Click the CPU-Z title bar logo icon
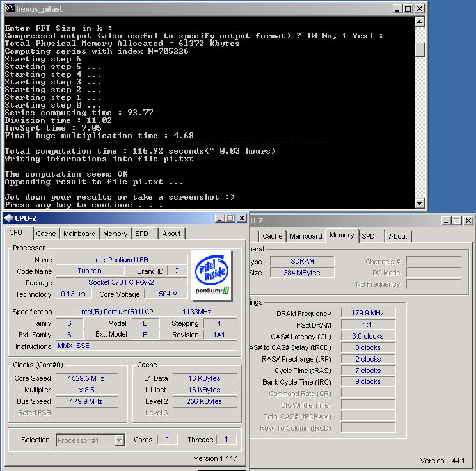Image resolution: width=476 pixels, height=471 pixels. coord(9,218)
